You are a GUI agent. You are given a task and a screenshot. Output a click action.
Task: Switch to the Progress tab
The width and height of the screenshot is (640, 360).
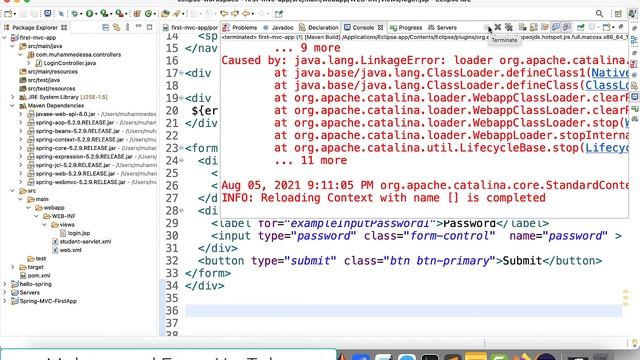[x=406, y=27]
